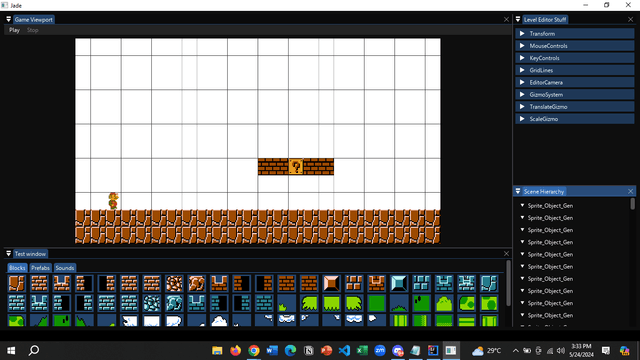Image resolution: width=640 pixels, height=360 pixels.
Task: Open the clock showing 3:33 PM
Action: [x=582, y=351]
